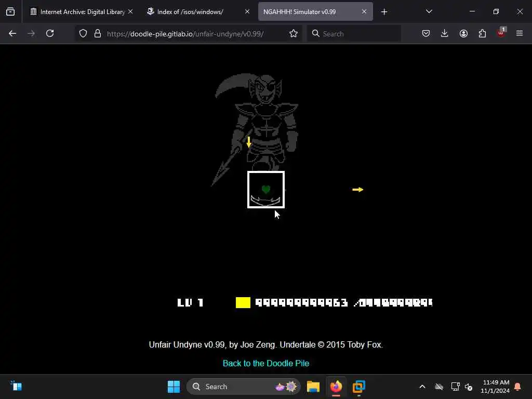This screenshot has width=532, height=399.
Task: Open OneDrive tray icon
Action: pyautogui.click(x=439, y=387)
